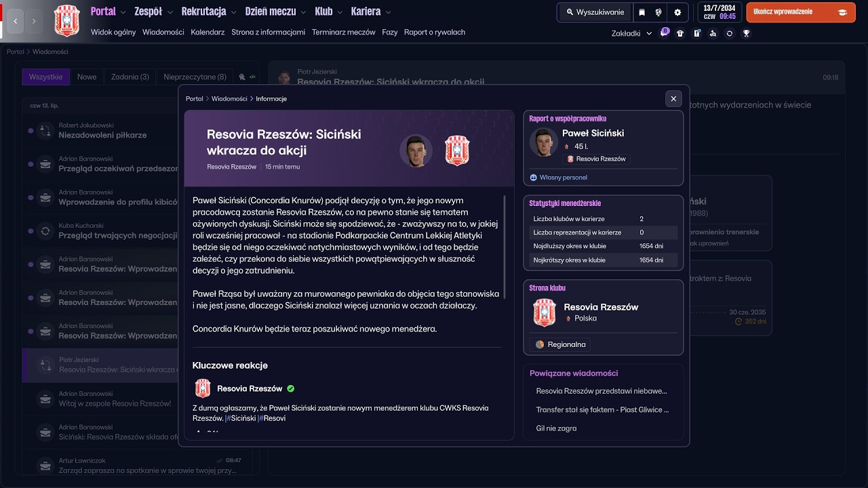Screen dimensions: 868x488
Task: Open the circular transfers shortcut icon
Action: pyautogui.click(x=729, y=33)
